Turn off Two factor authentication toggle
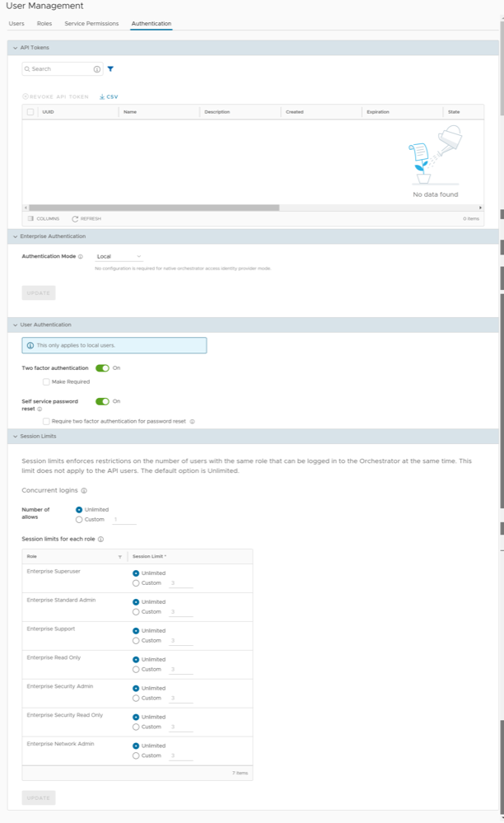This screenshot has height=823, width=504. pyautogui.click(x=102, y=368)
